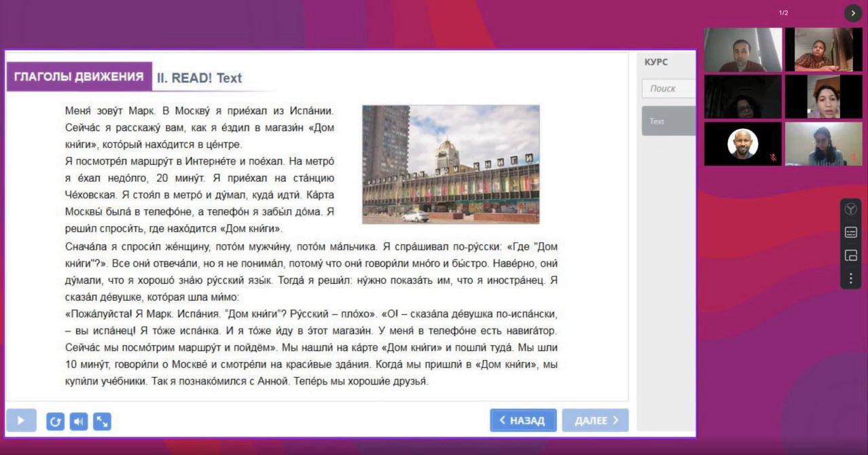Screen dimensions: 868x455
Task: Click the circular Y logo icon in side toolbar
Action: pyautogui.click(x=850, y=210)
